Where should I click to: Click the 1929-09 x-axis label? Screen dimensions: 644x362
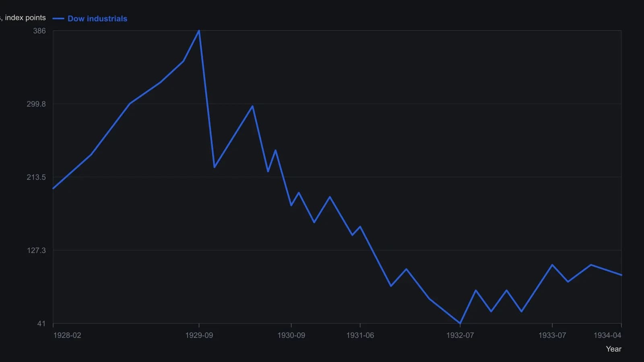(199, 335)
